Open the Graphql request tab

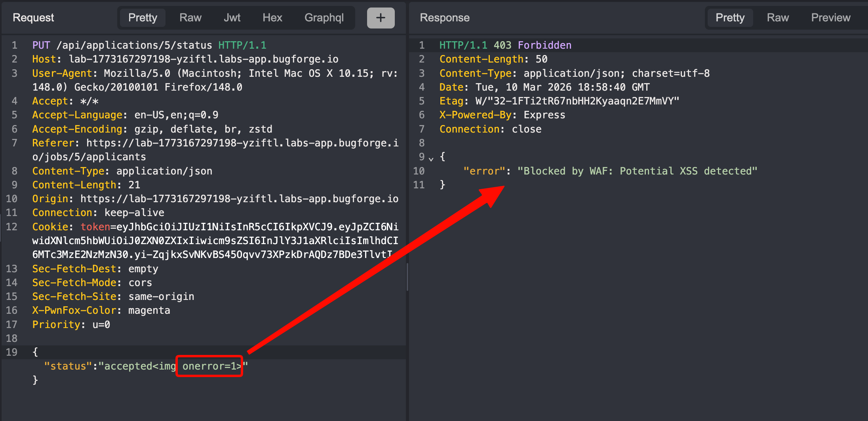click(324, 18)
